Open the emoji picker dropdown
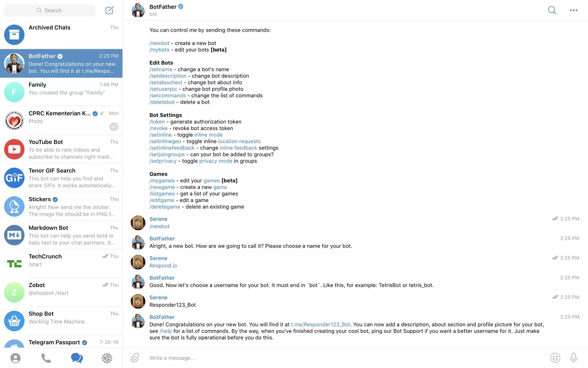The width and height of the screenshot is (588, 368). click(555, 358)
